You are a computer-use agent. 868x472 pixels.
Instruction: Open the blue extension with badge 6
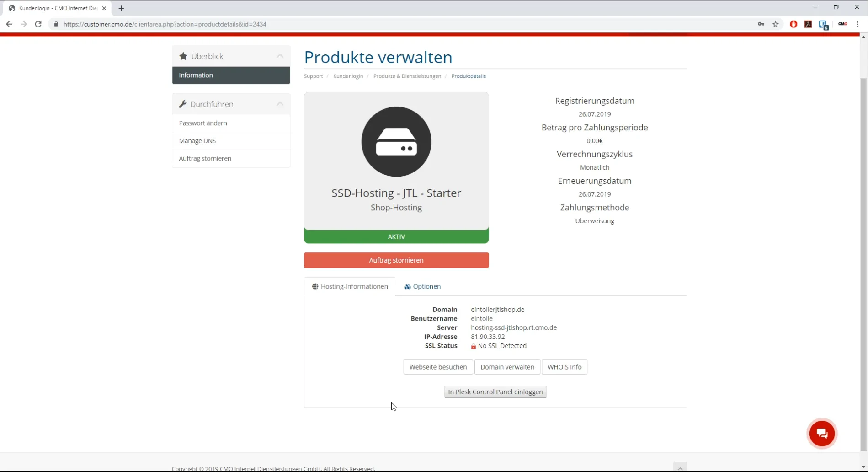824,25
